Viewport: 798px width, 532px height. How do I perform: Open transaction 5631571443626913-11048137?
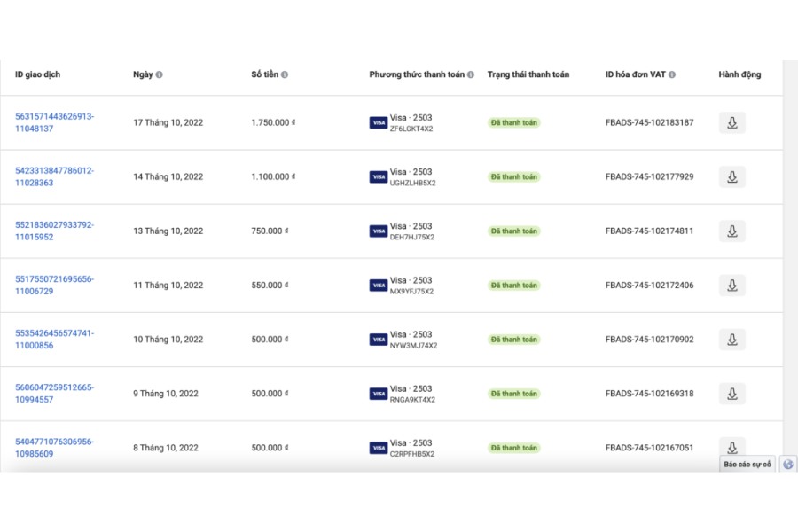tap(54, 122)
